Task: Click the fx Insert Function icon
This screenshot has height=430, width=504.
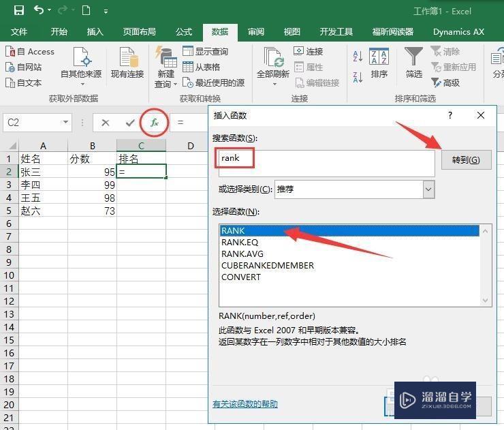Action: [155, 123]
